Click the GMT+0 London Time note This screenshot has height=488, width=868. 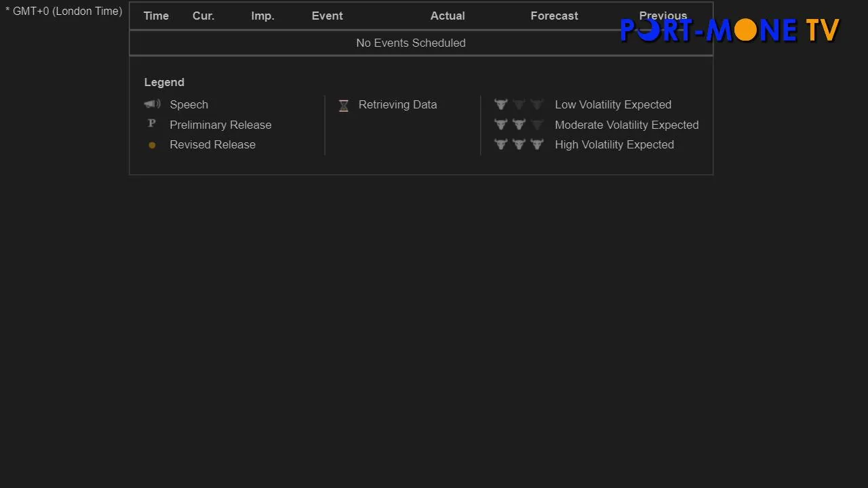[64, 12]
